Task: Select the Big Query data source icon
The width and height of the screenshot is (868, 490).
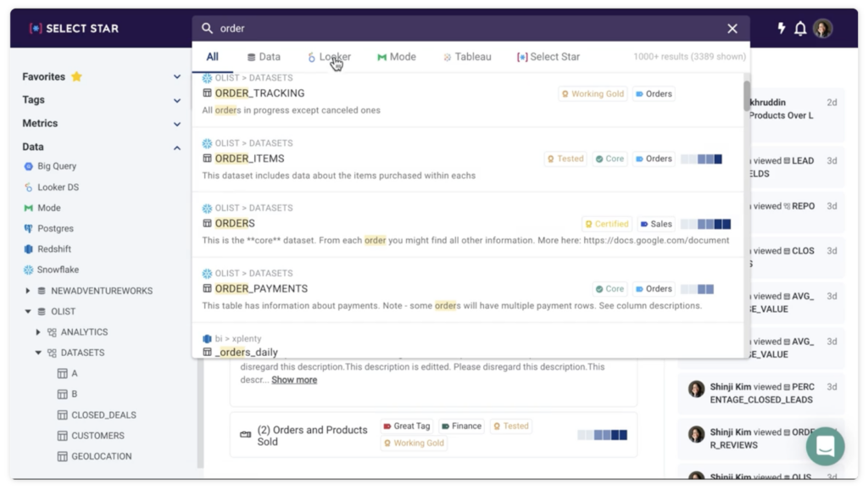Action: (x=28, y=166)
